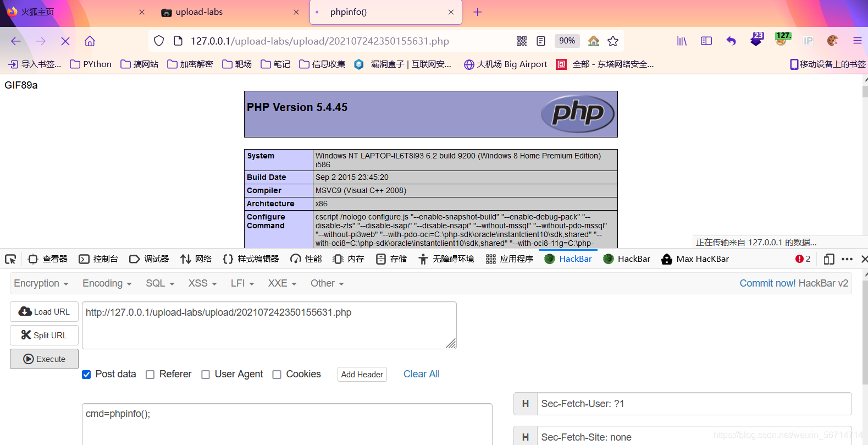This screenshot has height=445, width=868.
Task: Uncheck the Post data checkbox
Action: (86, 375)
